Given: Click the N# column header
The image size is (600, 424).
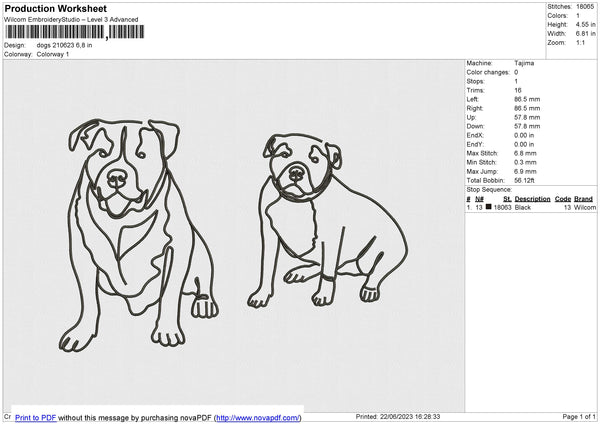Looking at the screenshot, I should pos(479,199).
